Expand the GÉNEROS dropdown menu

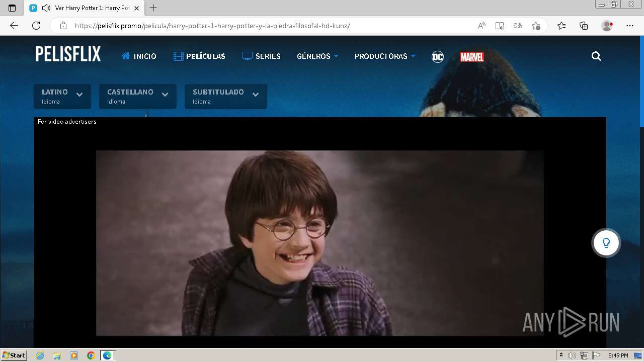[x=317, y=56]
